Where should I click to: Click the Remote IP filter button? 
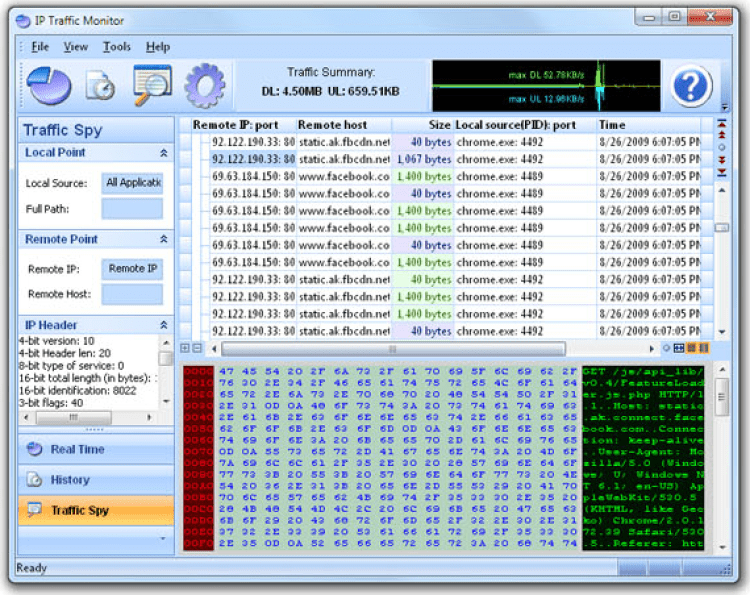[x=132, y=268]
